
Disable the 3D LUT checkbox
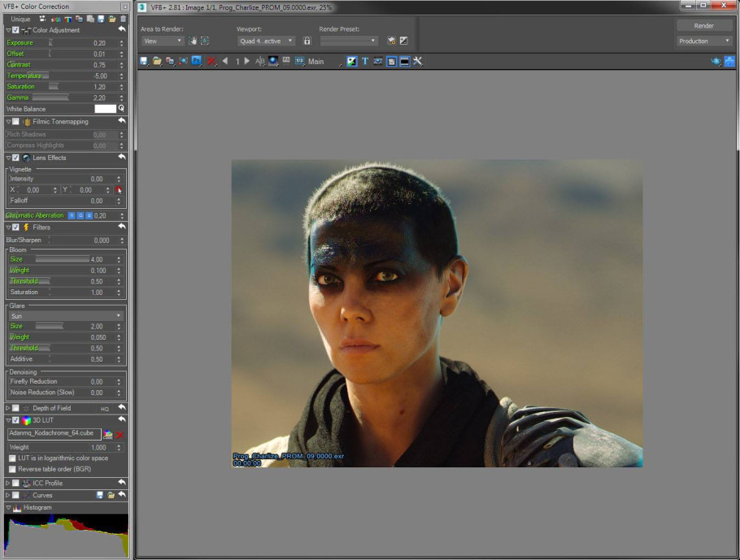tap(15, 420)
